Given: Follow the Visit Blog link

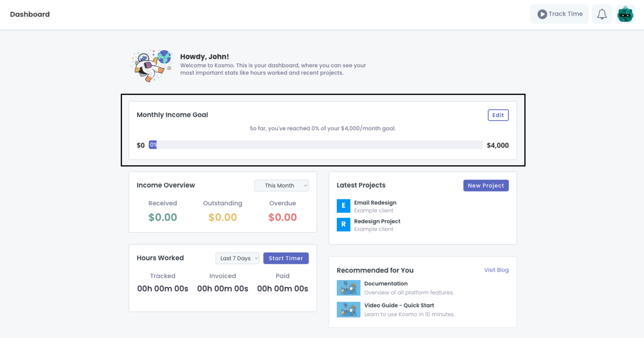Looking at the screenshot, I should point(496,270).
